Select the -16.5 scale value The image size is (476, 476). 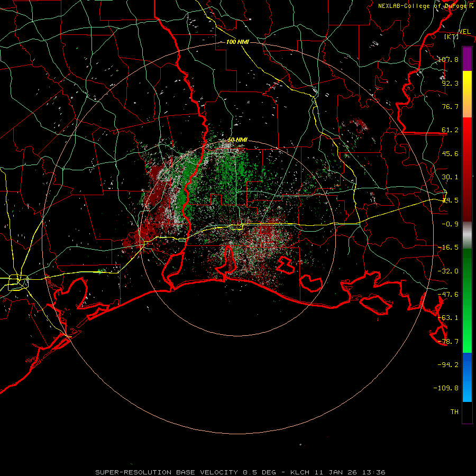click(x=448, y=248)
